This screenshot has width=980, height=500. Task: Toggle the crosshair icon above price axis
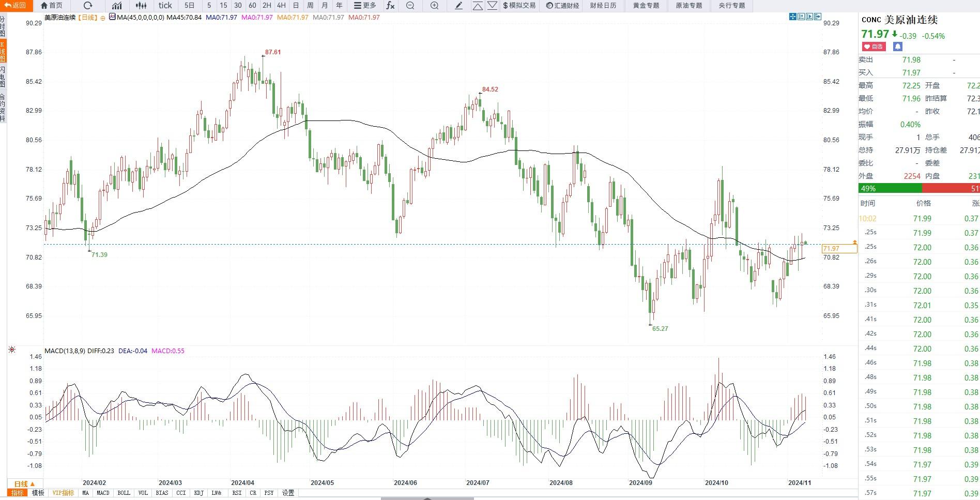pyautogui.click(x=793, y=17)
